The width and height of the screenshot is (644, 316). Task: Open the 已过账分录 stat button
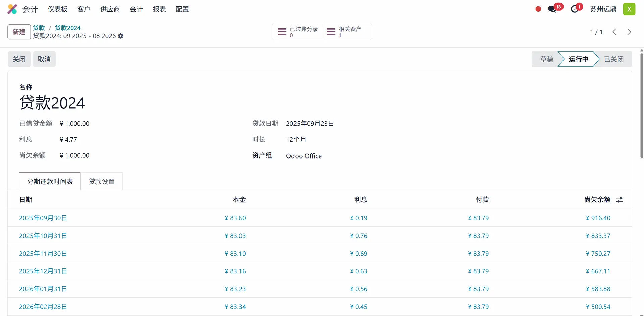pyautogui.click(x=298, y=32)
